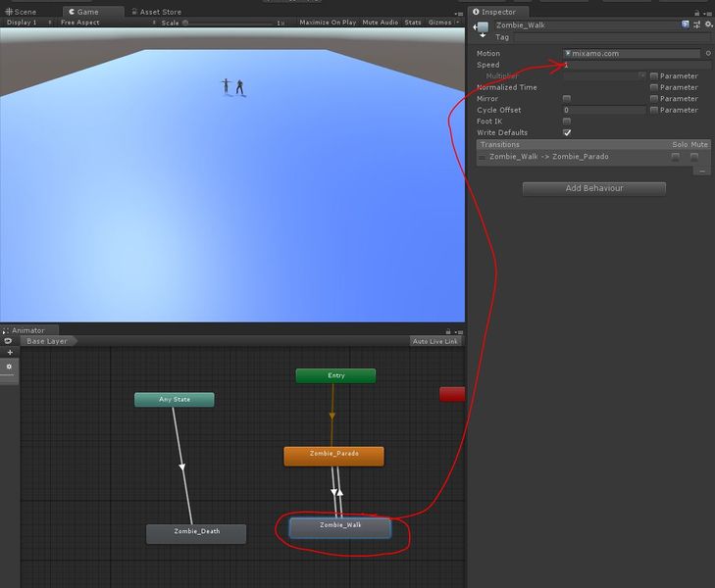The width and height of the screenshot is (715, 588).
Task: Select the Any State node
Action: [x=175, y=400]
